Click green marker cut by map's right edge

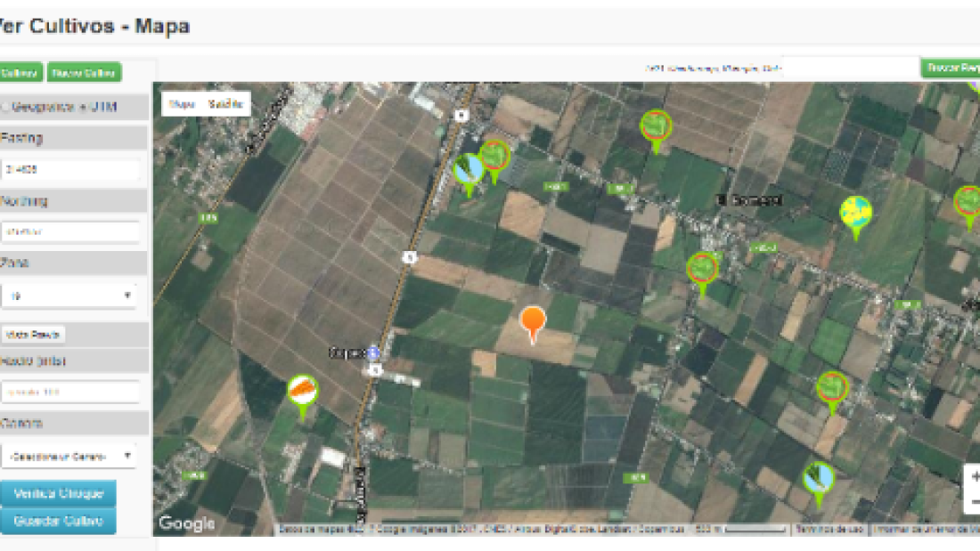tap(968, 207)
